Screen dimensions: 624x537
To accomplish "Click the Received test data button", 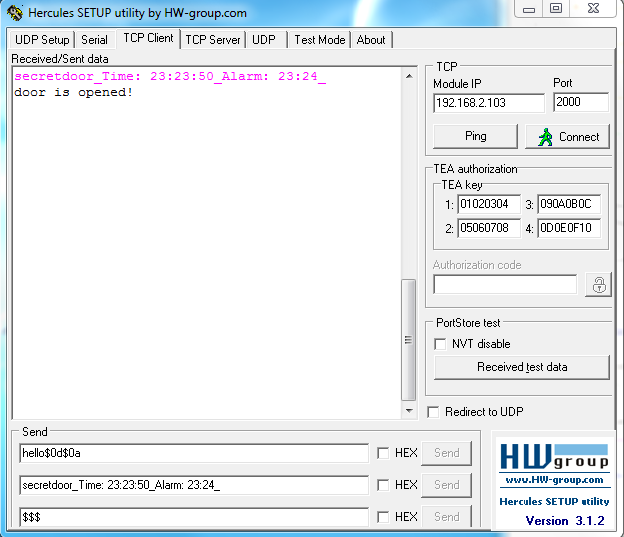I will (x=522, y=367).
